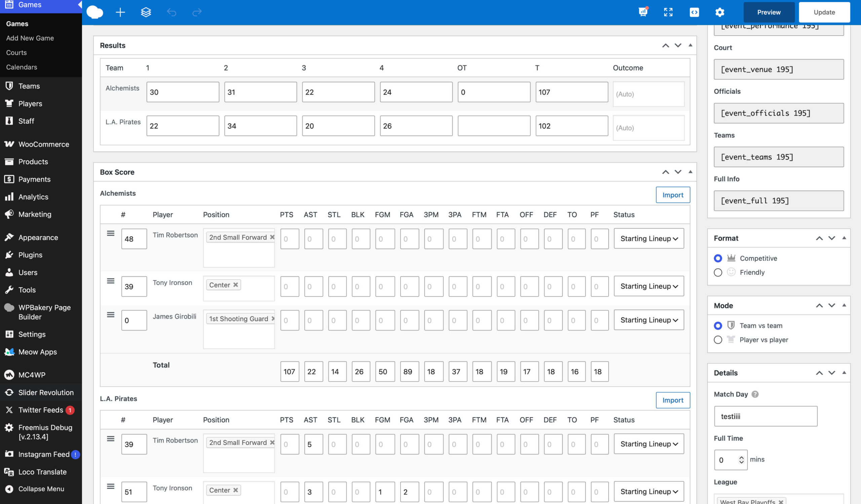Select Team vs team mode

coord(718,325)
